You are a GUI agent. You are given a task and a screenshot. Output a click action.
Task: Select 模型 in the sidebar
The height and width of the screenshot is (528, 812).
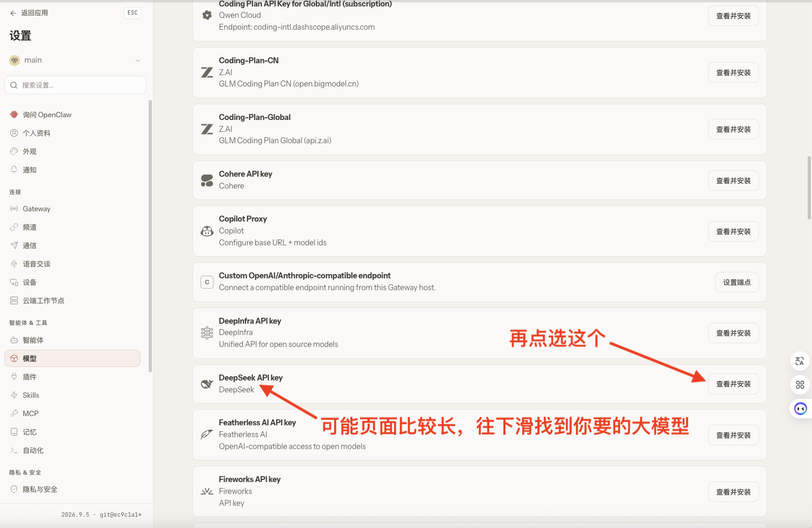[x=72, y=358]
